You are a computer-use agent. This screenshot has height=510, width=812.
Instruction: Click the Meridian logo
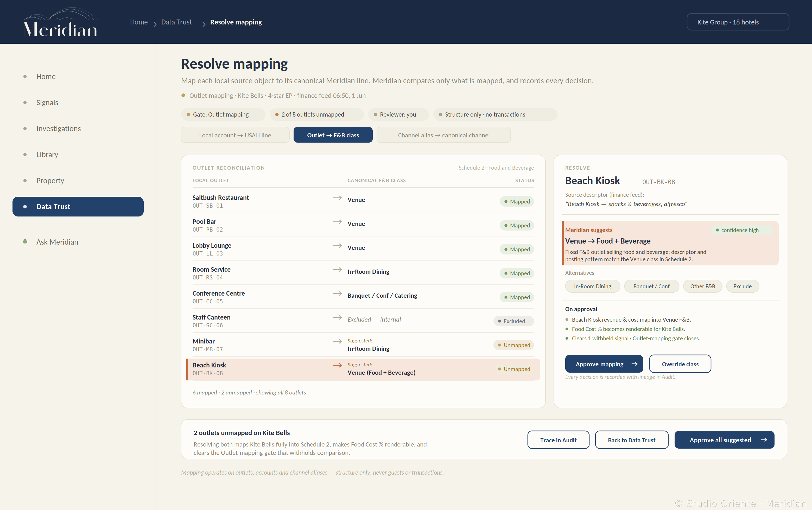61,22
